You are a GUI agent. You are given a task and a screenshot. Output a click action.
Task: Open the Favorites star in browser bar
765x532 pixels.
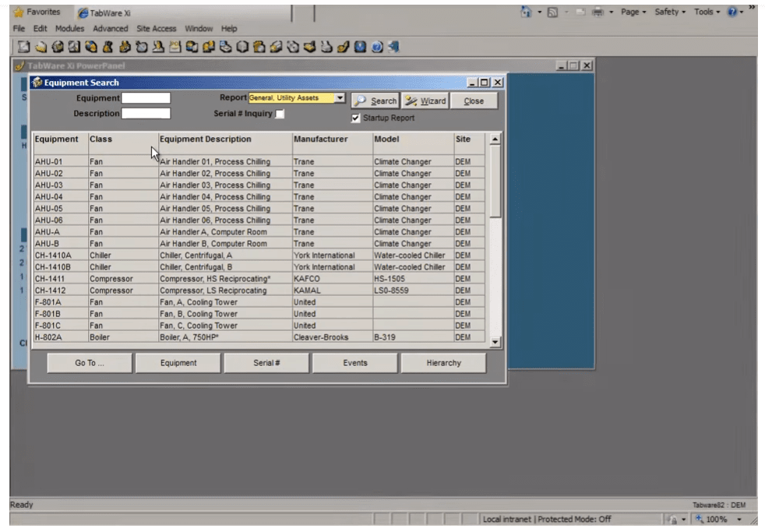pyautogui.click(x=19, y=12)
